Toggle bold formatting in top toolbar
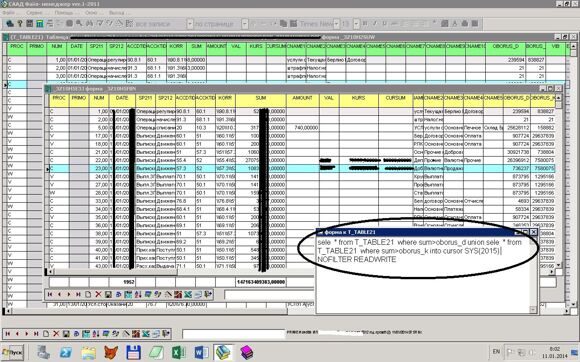The height and width of the screenshot is (362, 580). 365,24
